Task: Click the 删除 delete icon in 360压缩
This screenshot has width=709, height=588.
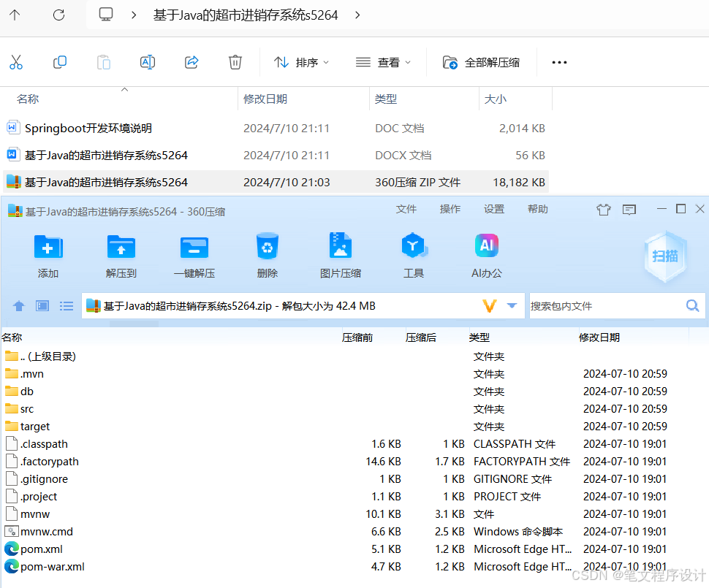Action: point(267,252)
